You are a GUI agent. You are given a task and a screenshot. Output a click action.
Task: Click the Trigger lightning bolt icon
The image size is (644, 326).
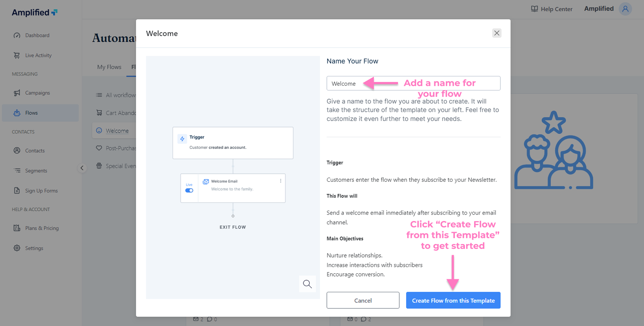pyautogui.click(x=182, y=139)
